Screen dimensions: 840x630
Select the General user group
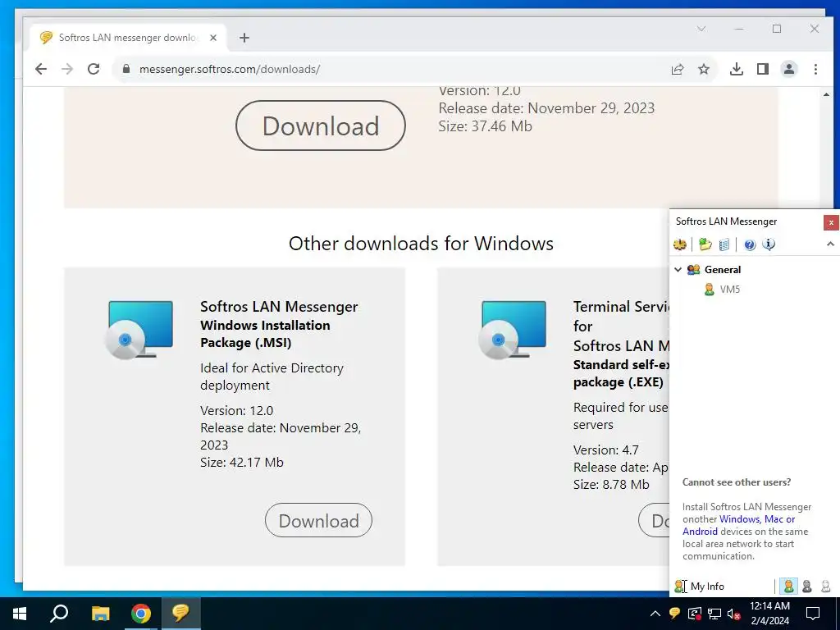(722, 269)
